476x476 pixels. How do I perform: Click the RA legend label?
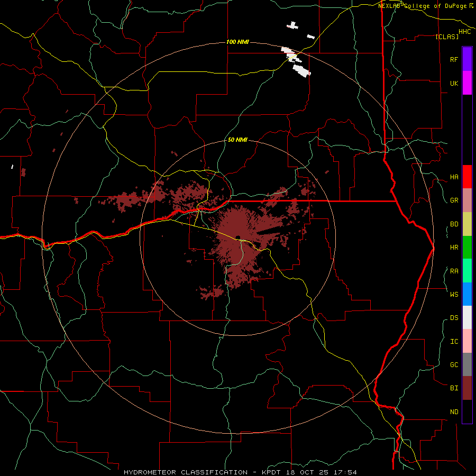coord(454,271)
